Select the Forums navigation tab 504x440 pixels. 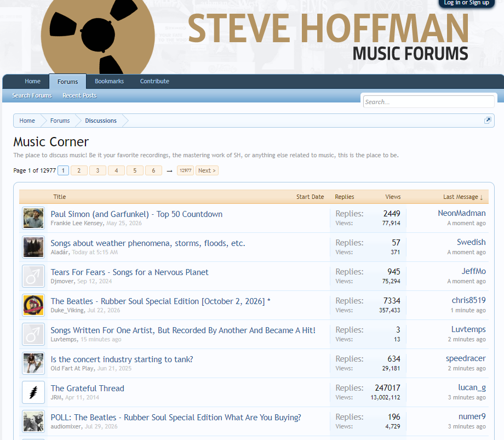click(x=67, y=82)
